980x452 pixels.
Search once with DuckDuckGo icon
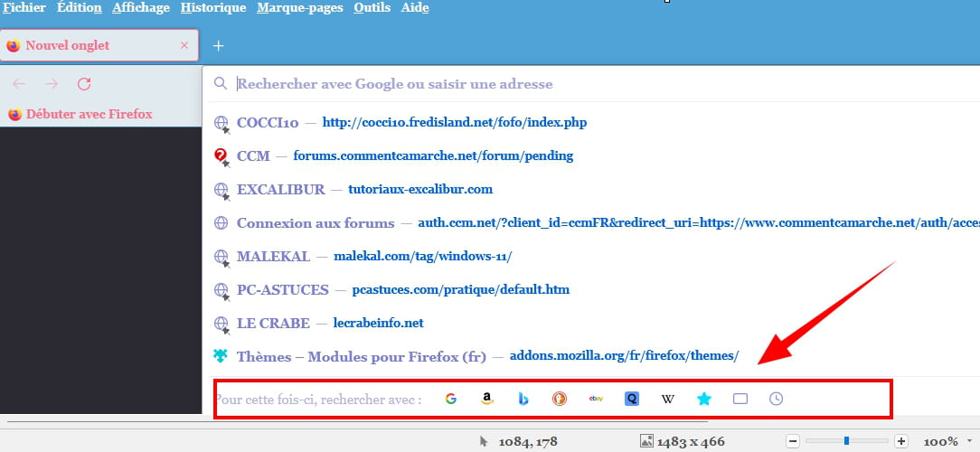[x=560, y=399]
